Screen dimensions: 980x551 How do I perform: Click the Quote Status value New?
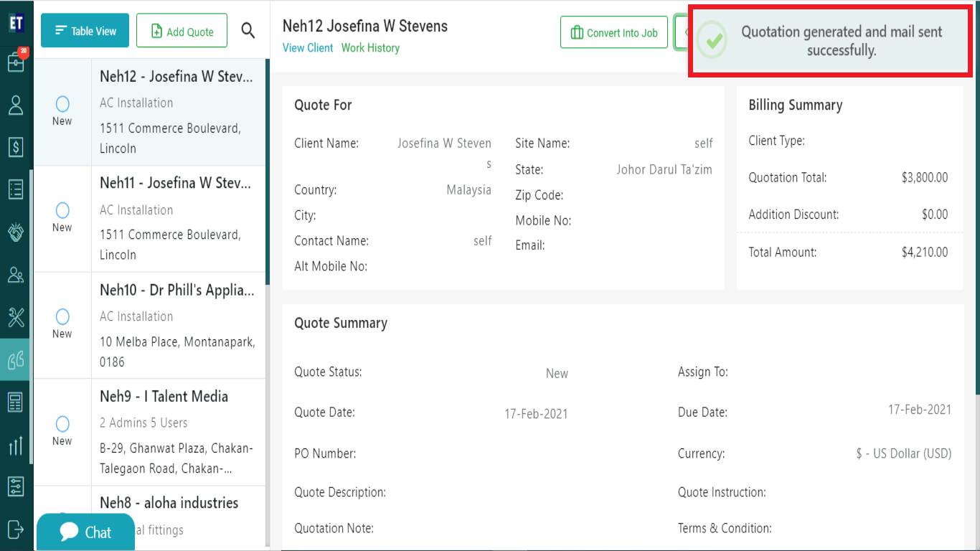pos(557,373)
